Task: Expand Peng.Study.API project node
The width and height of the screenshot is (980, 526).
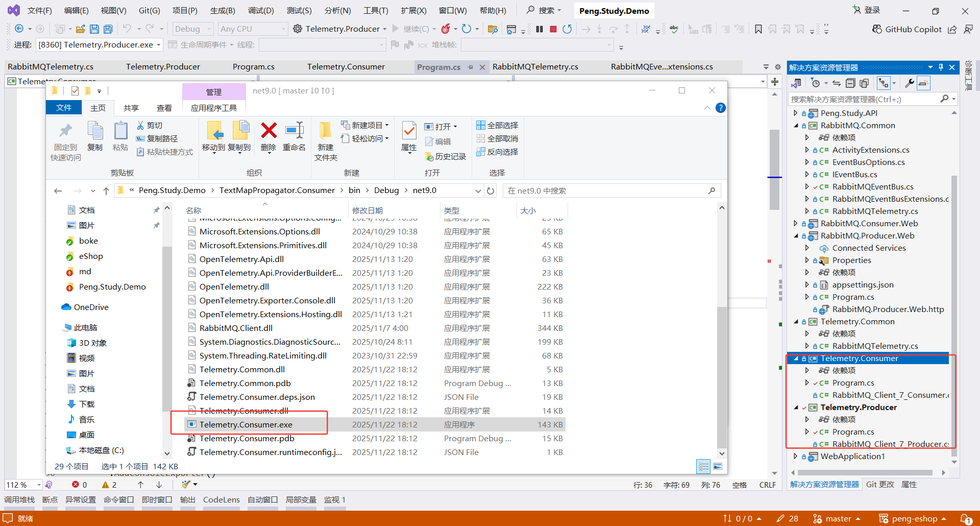Action: [796, 113]
